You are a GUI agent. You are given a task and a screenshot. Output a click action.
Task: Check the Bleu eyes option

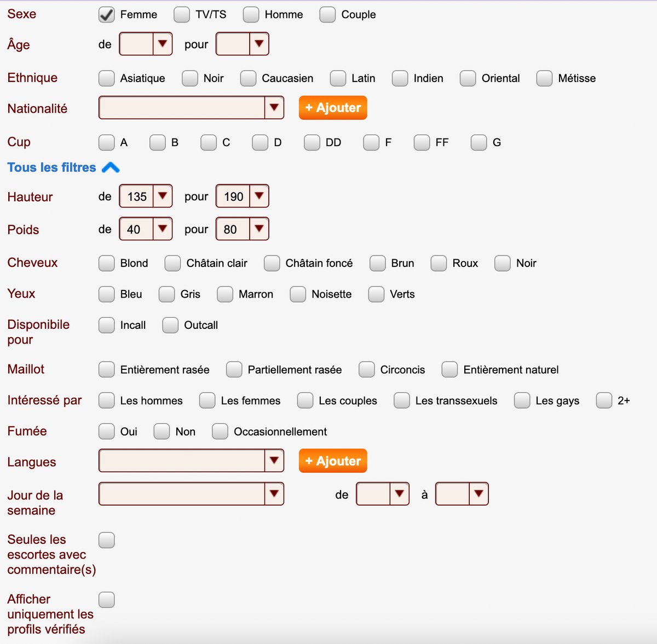pos(107,294)
